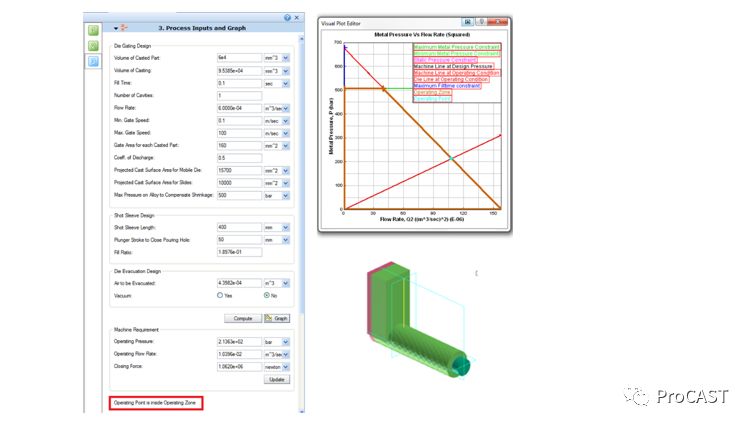The image size is (753, 427).
Task: Click the Operating Pressure value field
Action: point(239,342)
